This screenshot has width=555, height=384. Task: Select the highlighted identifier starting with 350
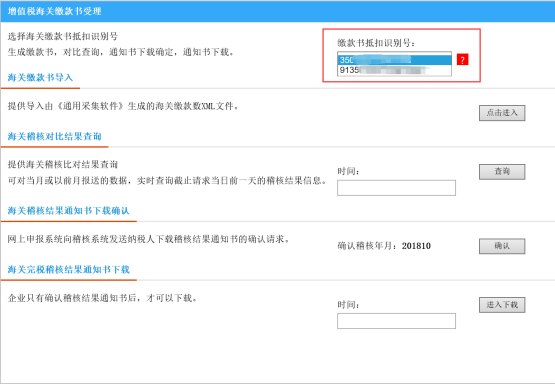pyautogui.click(x=395, y=60)
